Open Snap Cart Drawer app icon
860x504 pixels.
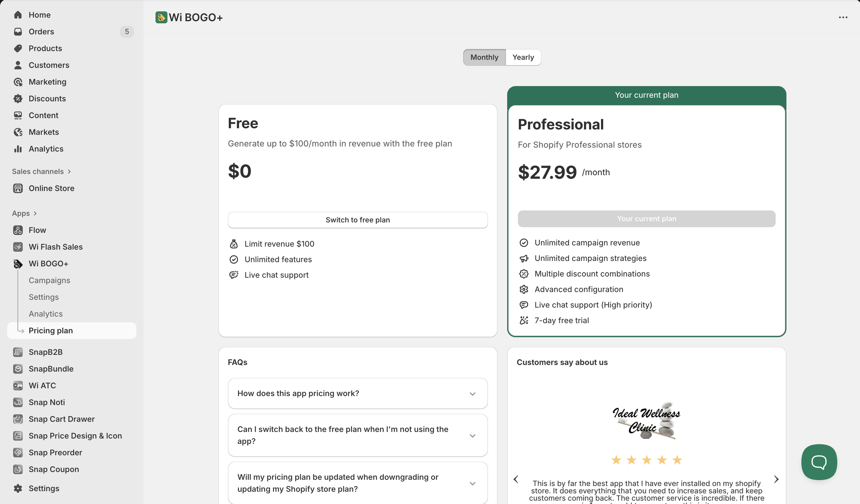[18, 419]
